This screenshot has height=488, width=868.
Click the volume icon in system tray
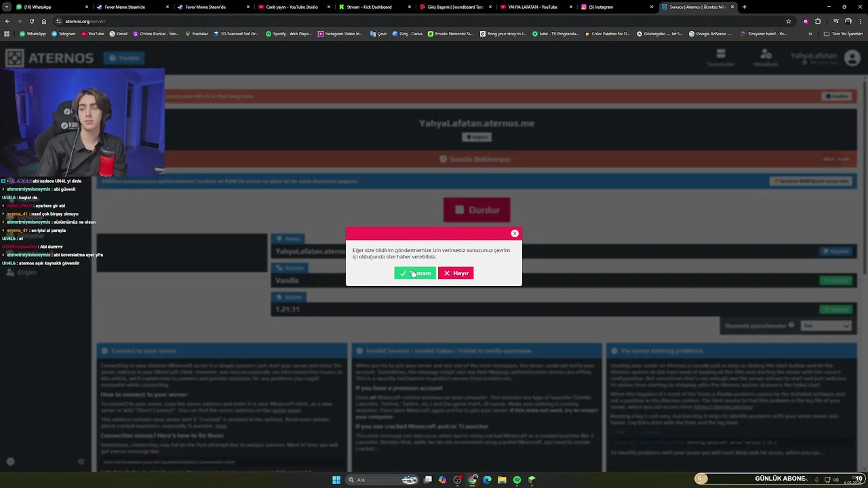[835, 480]
